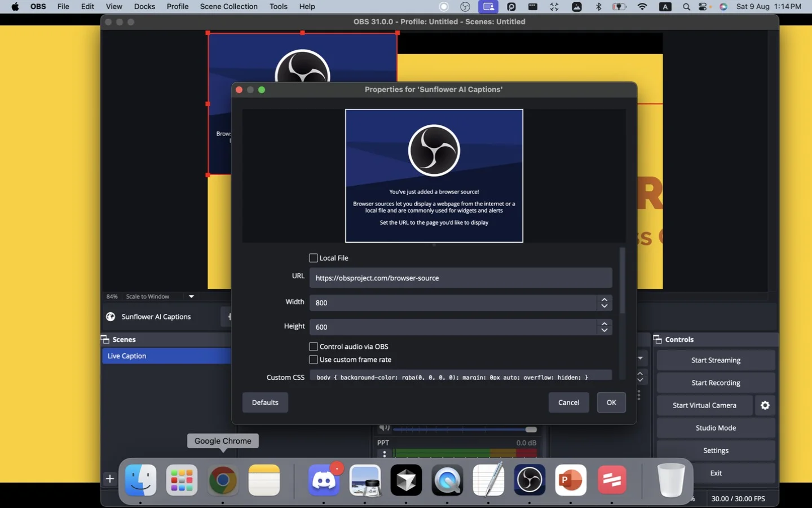Open Wi-Fi menu in menu bar

tap(642, 7)
